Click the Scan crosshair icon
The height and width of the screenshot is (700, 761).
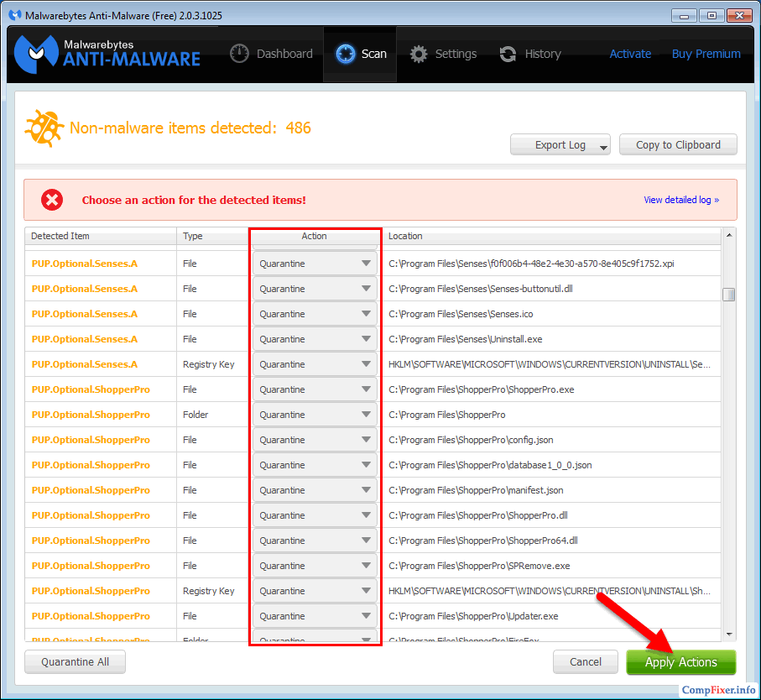coord(345,54)
